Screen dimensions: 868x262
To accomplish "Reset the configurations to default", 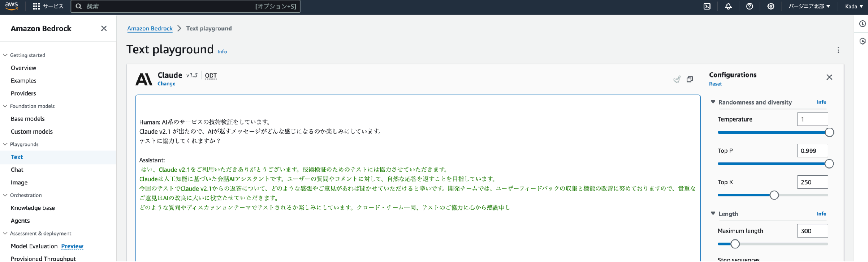I will coord(715,84).
